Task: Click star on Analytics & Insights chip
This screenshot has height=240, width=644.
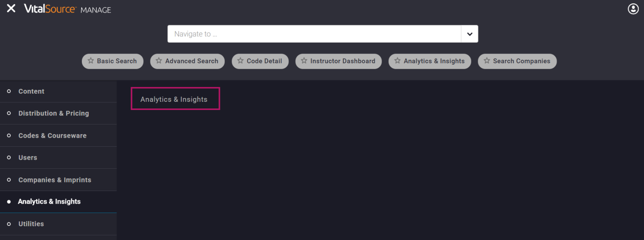Action: click(x=398, y=61)
